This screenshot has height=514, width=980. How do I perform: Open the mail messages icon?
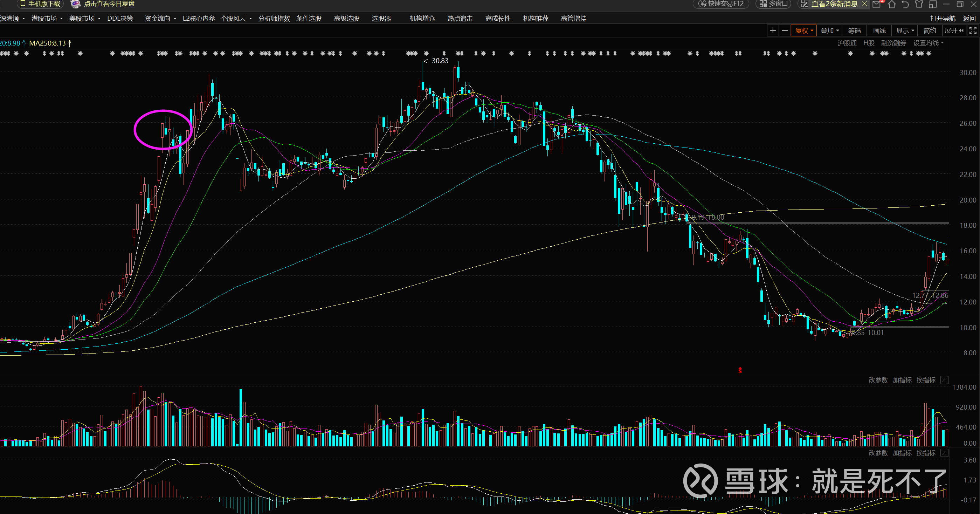point(877,4)
